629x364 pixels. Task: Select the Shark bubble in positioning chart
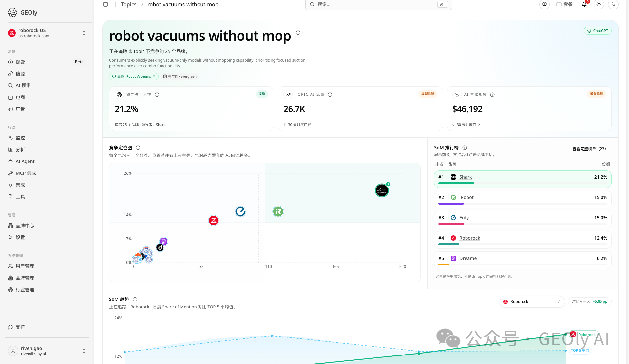(382, 191)
